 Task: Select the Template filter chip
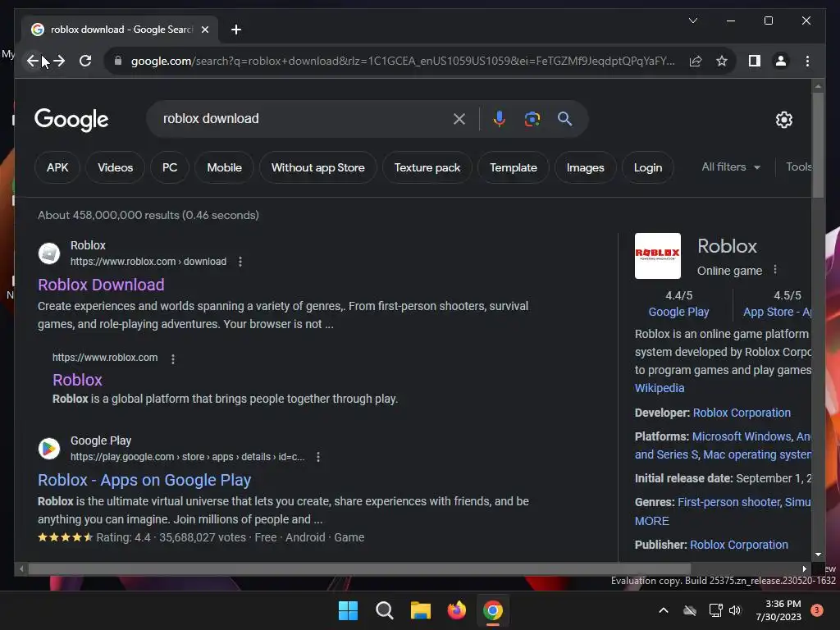514,167
